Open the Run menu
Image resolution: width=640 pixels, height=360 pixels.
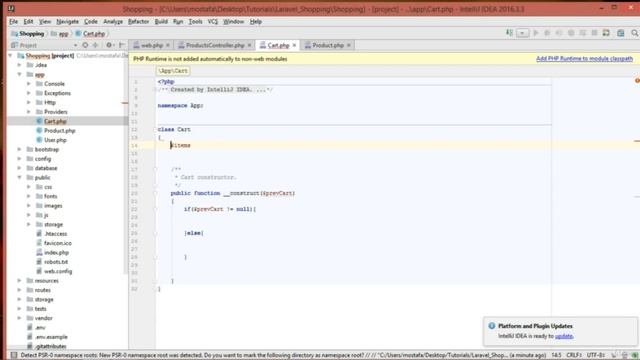[178, 22]
